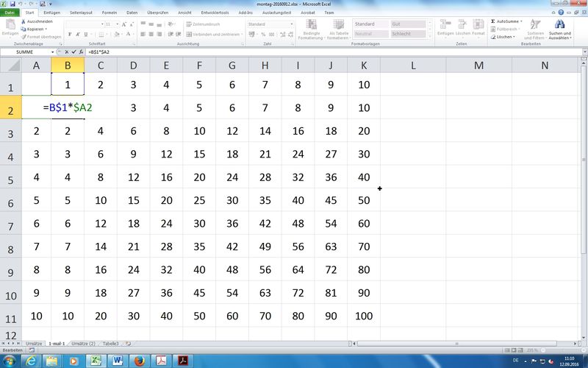Open the Standard number format dropdown
This screenshot has height=368, width=588.
[292, 24]
